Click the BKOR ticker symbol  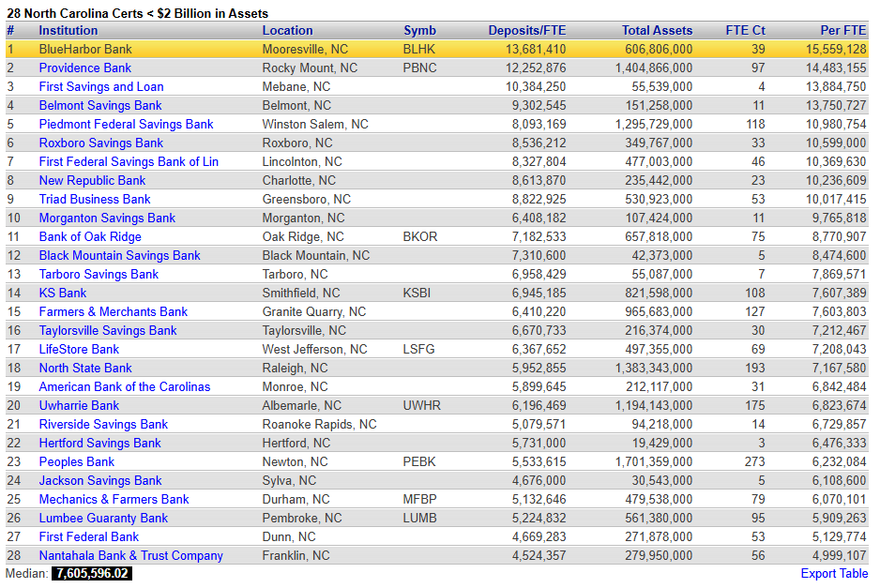(x=419, y=236)
